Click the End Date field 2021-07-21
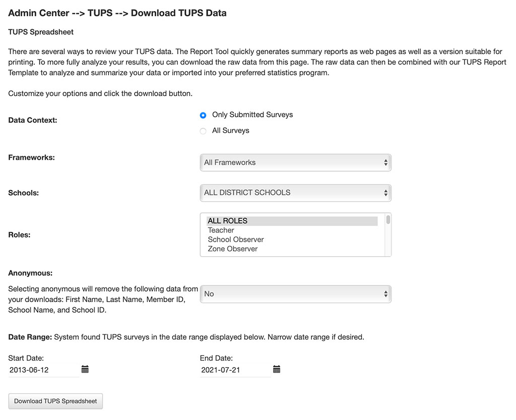 tap(235, 370)
